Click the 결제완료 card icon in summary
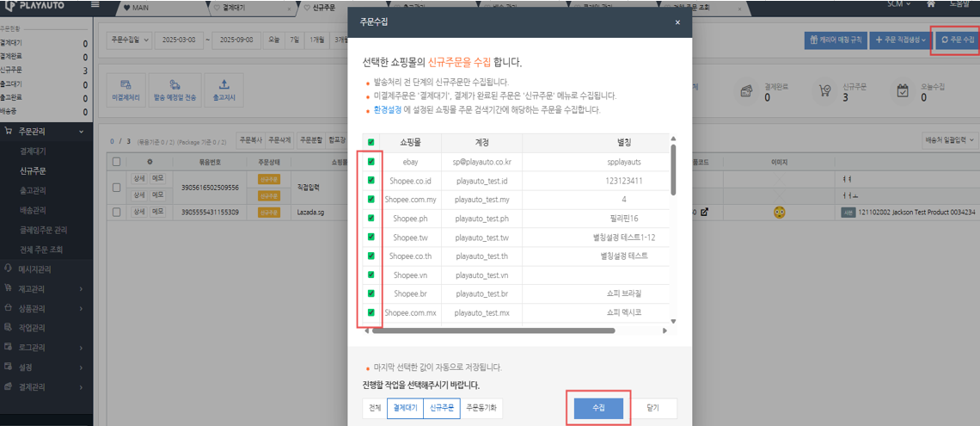The height and width of the screenshot is (426, 980). pos(745,90)
